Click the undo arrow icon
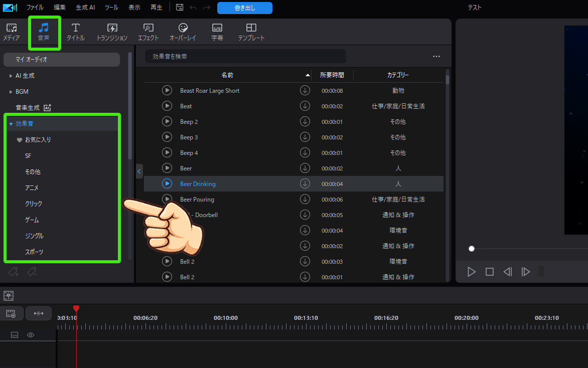This screenshot has width=588, height=368. coord(193,7)
